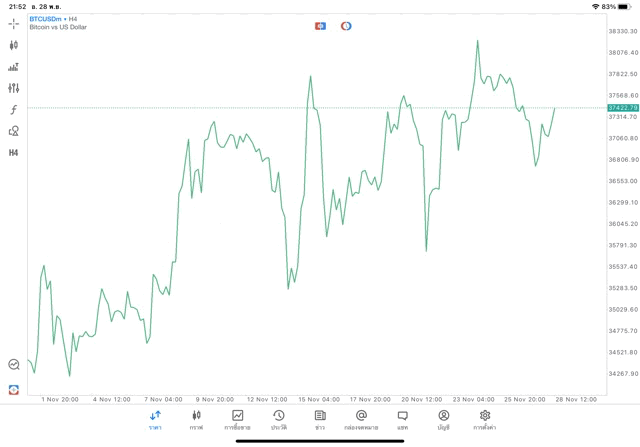Activate the crosshair tool in left sidebar
This screenshot has width=640, height=447.
pyautogui.click(x=13, y=23)
